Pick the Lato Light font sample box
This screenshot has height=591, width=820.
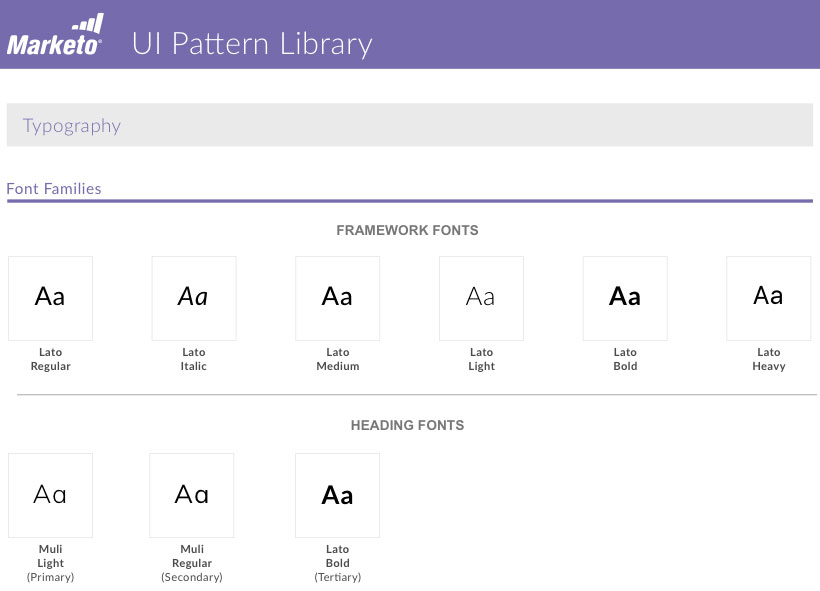481,298
